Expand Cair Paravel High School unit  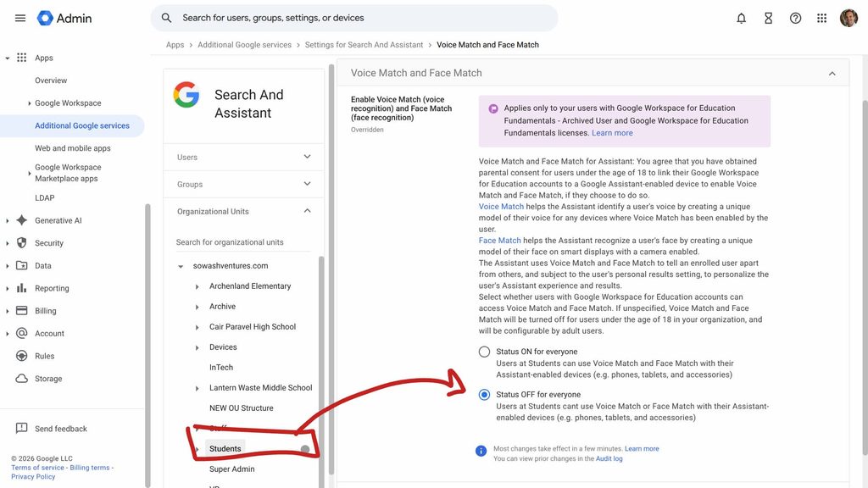coord(197,328)
